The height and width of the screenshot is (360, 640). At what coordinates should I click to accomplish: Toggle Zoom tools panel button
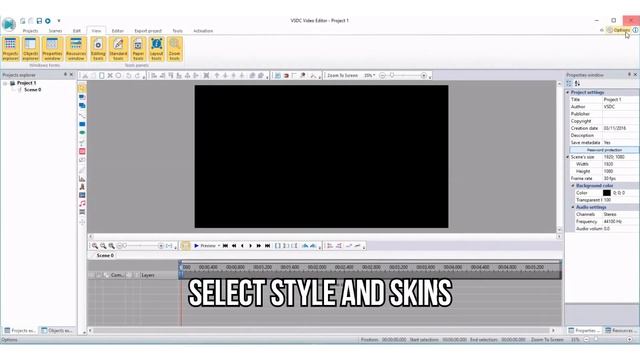point(174,49)
